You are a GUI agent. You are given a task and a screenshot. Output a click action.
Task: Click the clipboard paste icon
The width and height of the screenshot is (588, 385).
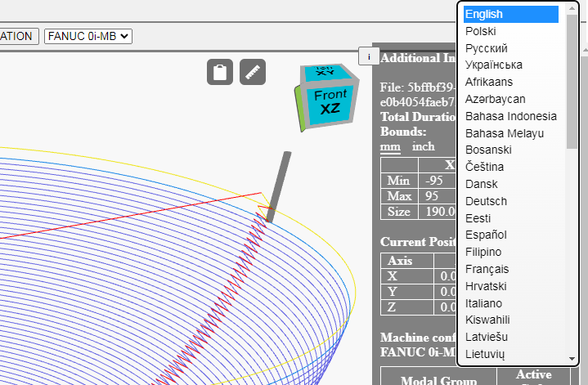tap(220, 72)
